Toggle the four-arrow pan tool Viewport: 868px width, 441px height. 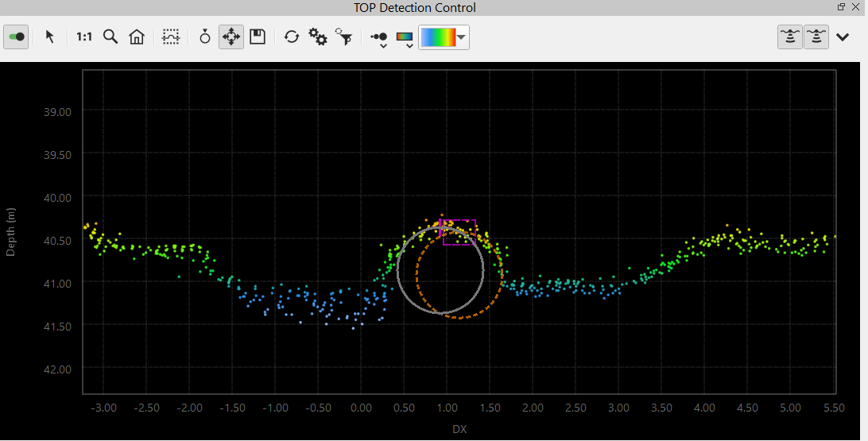click(231, 37)
